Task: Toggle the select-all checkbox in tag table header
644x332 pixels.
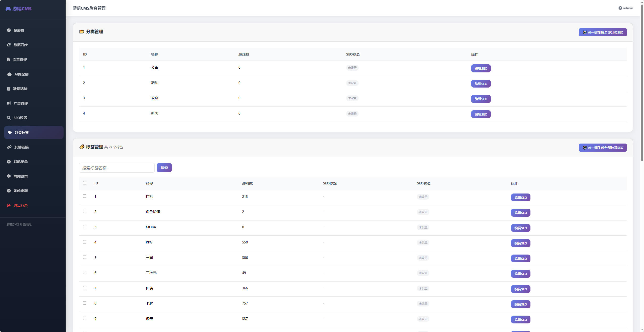Action: click(85, 183)
